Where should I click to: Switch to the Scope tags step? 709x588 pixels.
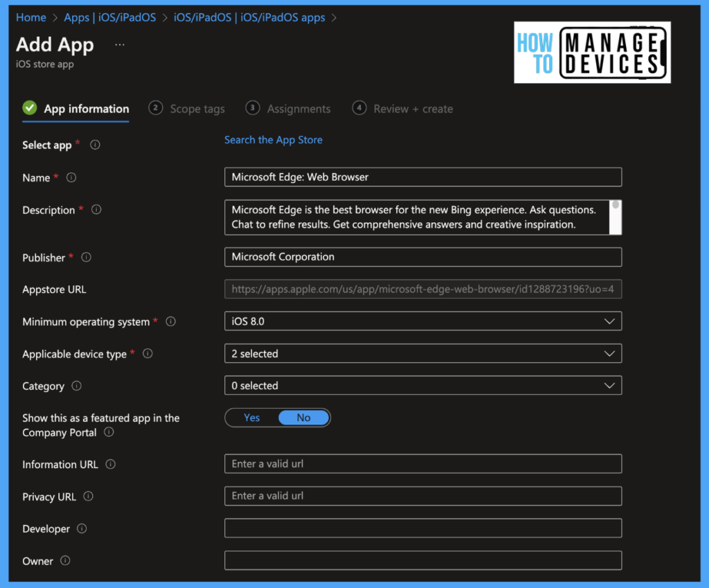click(x=187, y=109)
